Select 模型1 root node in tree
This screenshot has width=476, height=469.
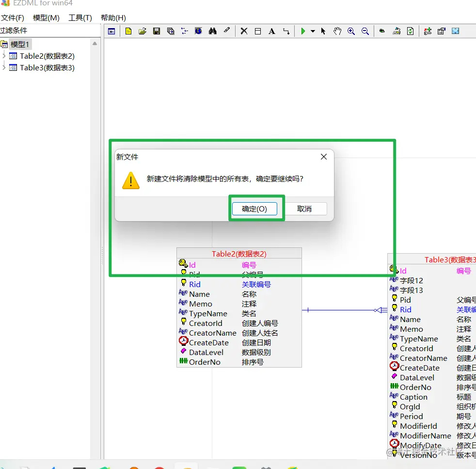20,44
